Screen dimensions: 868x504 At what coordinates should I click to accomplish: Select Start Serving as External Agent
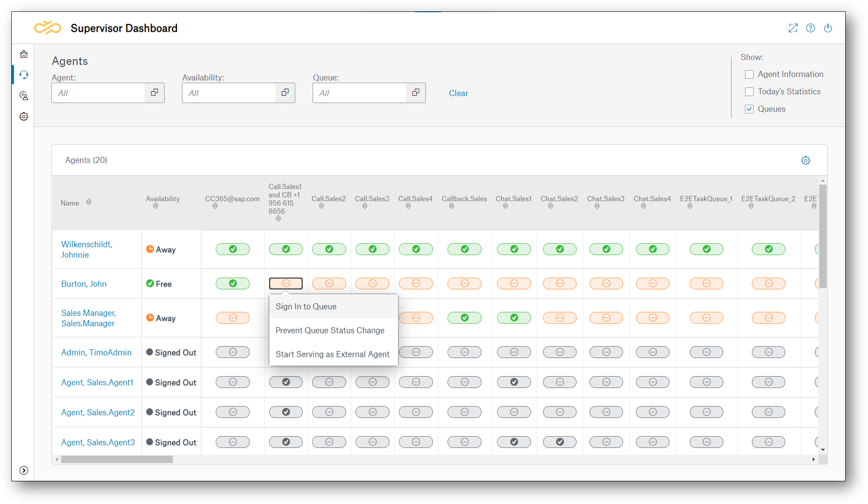(x=333, y=354)
